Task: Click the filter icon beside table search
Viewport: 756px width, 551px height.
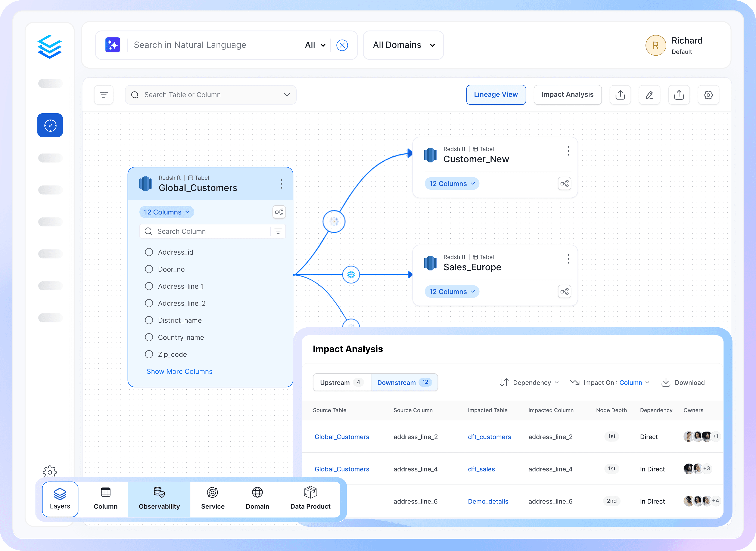Action: coord(104,95)
